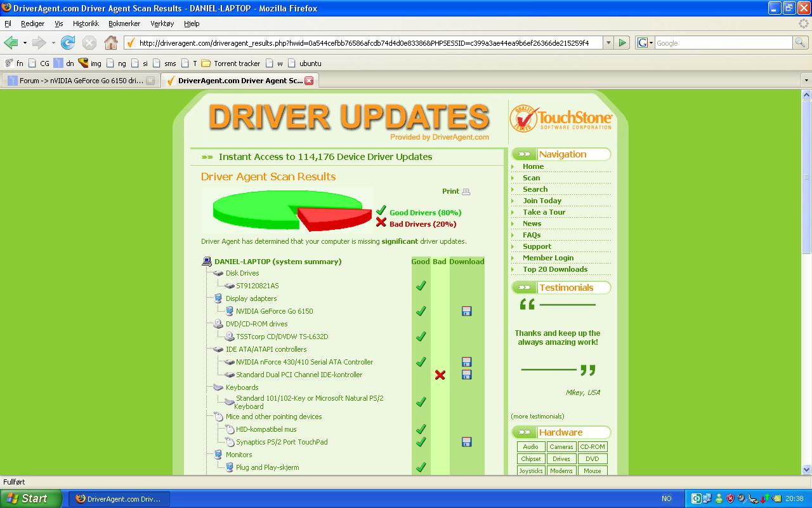Download driver for NVIDIA nForce Serial ATA Controller
The height and width of the screenshot is (508, 812).
(467, 362)
